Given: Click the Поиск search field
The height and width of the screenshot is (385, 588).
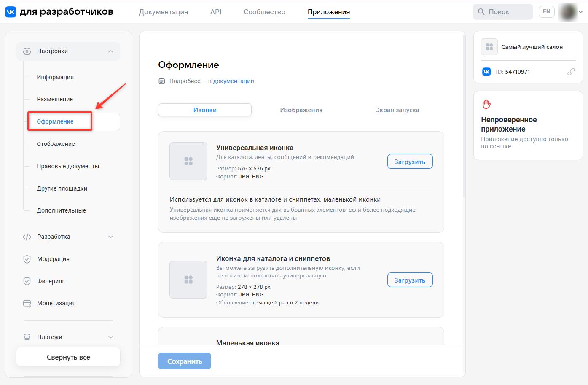Looking at the screenshot, I should tap(503, 12).
